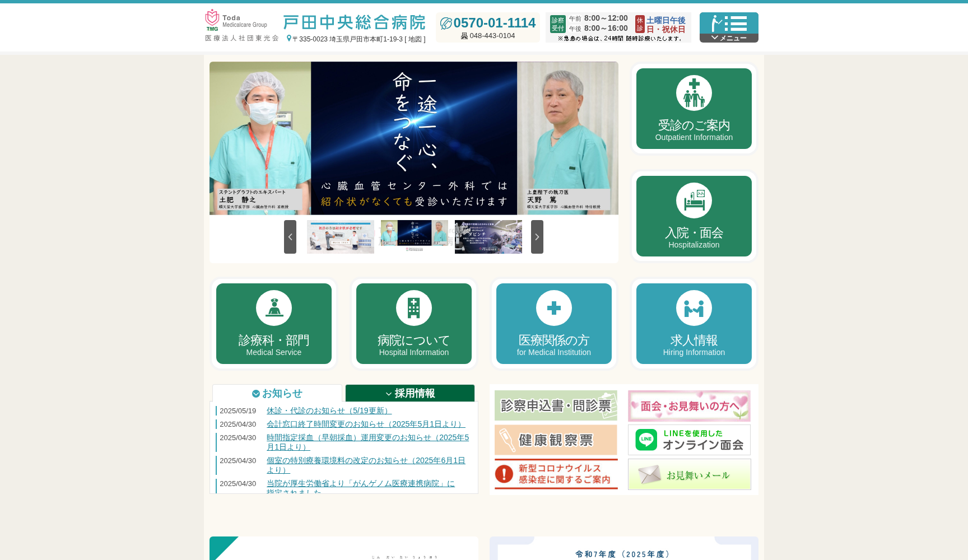
Task: Open the 受診のご案内 outpatient information panel
Action: [694, 109]
